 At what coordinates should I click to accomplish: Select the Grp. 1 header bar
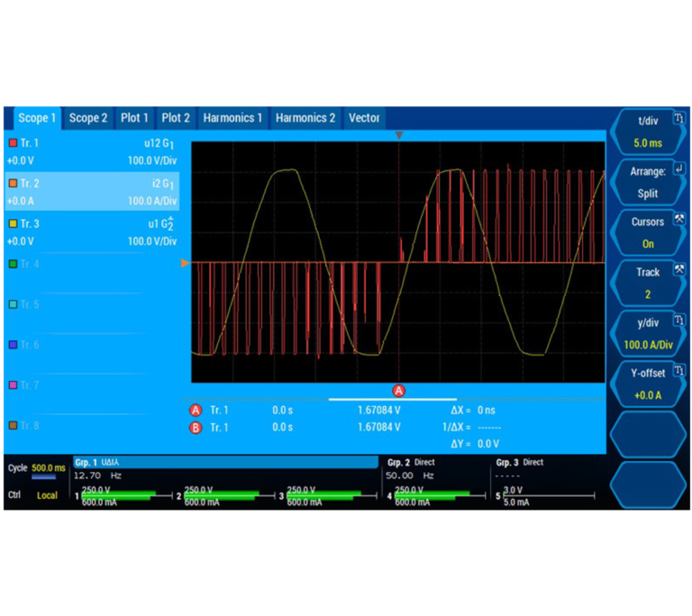coord(225,462)
